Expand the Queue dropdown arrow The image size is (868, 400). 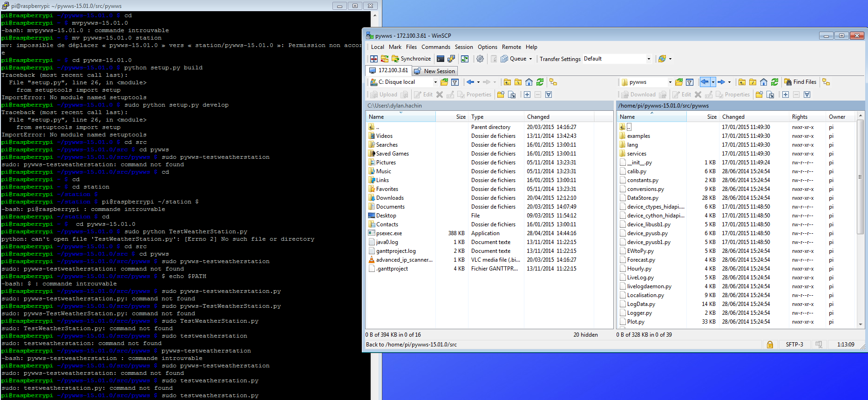coord(530,59)
